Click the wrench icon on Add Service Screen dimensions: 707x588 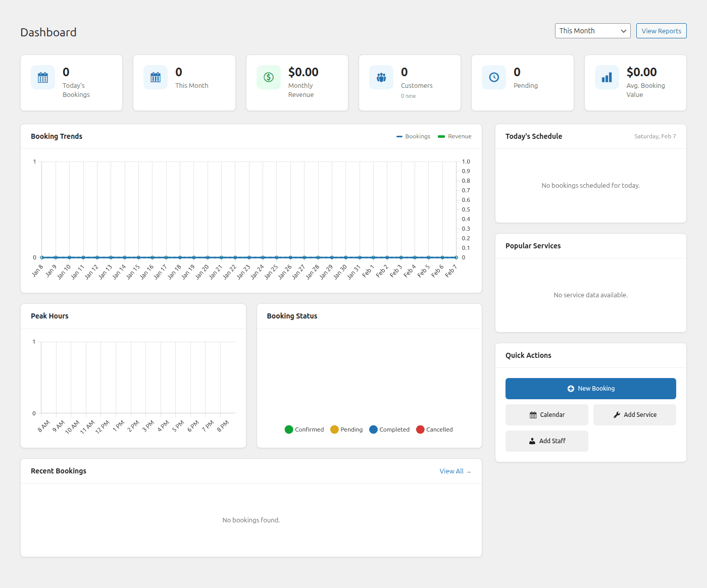pos(617,414)
